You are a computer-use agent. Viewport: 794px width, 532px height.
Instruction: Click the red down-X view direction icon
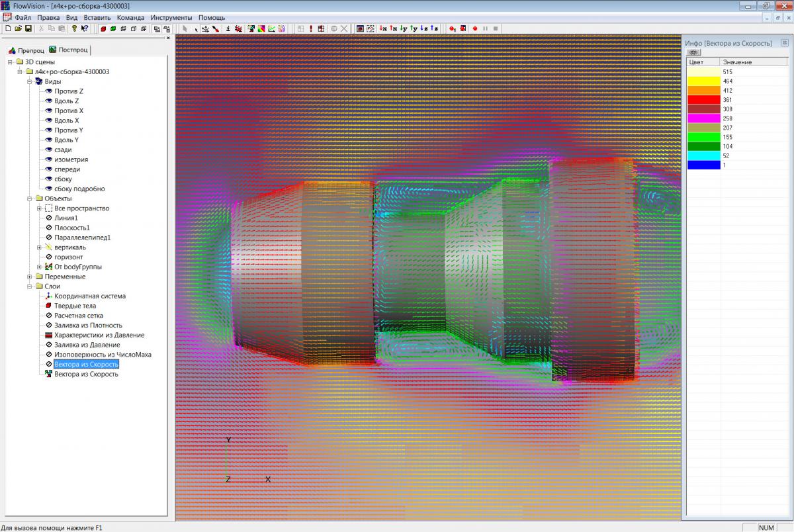[x=383, y=28]
